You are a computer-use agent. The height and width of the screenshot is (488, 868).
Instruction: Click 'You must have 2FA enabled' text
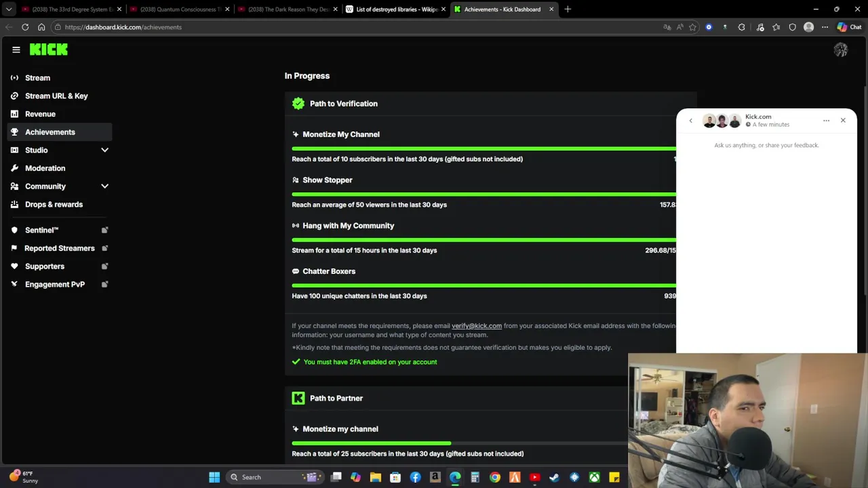coord(370,362)
